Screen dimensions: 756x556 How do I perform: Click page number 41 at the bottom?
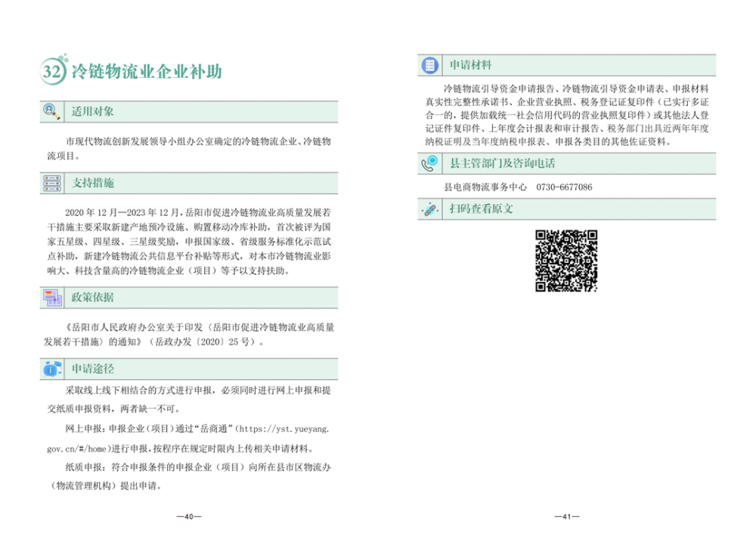[566, 517]
